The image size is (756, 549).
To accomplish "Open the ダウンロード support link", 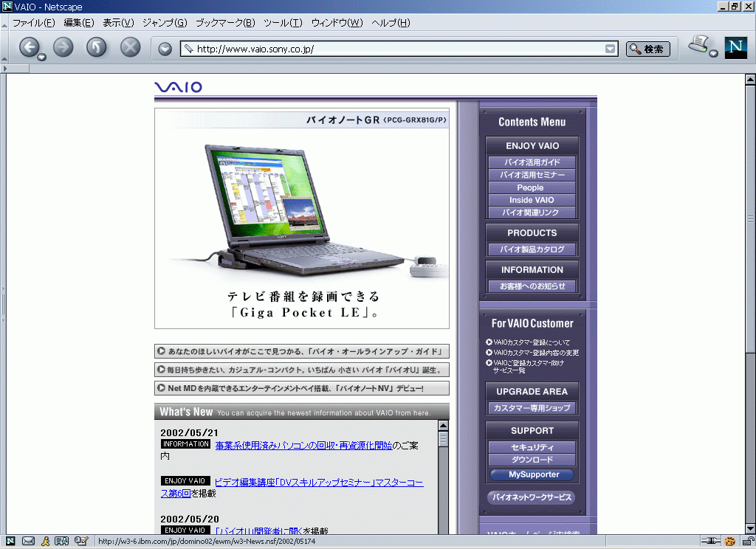I will click(532, 460).
